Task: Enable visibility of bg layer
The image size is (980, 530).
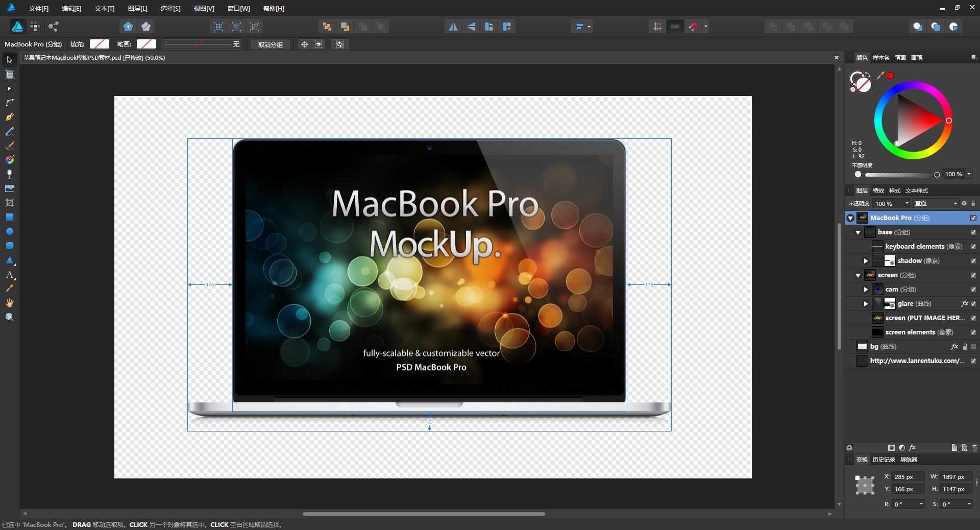Action: (x=973, y=347)
